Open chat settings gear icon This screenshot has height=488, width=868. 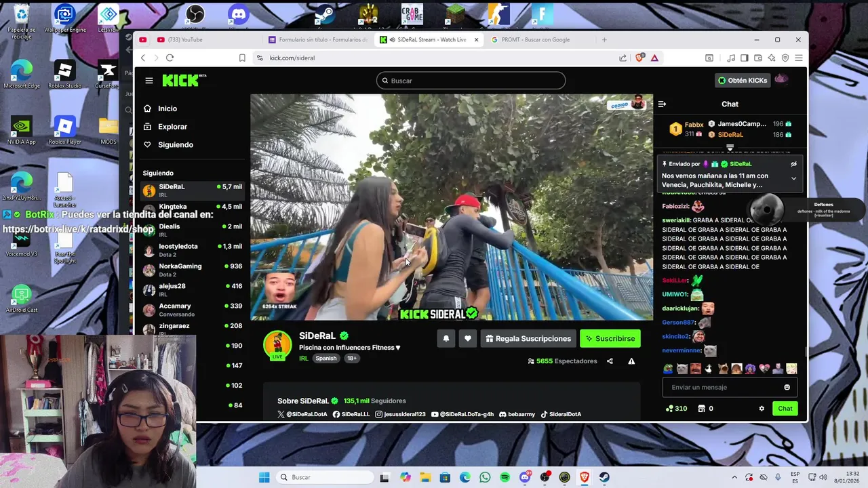762,408
